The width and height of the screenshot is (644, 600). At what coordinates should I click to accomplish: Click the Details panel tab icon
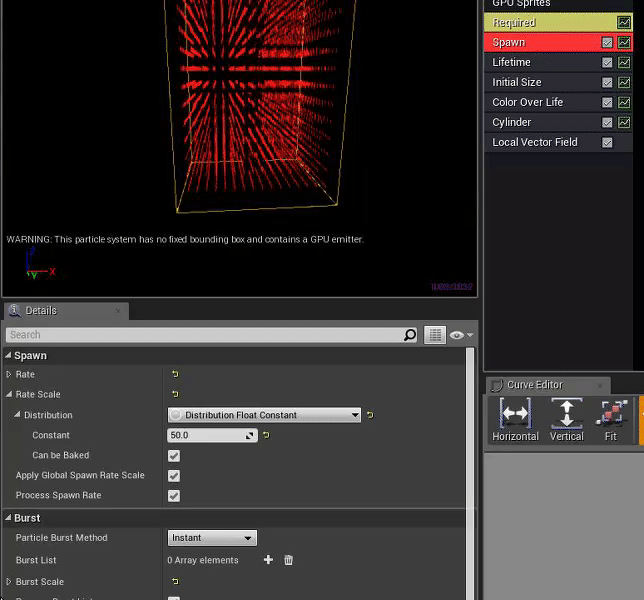click(x=15, y=311)
